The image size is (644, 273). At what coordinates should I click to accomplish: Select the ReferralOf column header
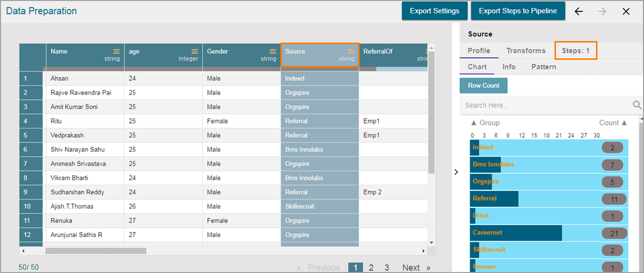pos(394,55)
